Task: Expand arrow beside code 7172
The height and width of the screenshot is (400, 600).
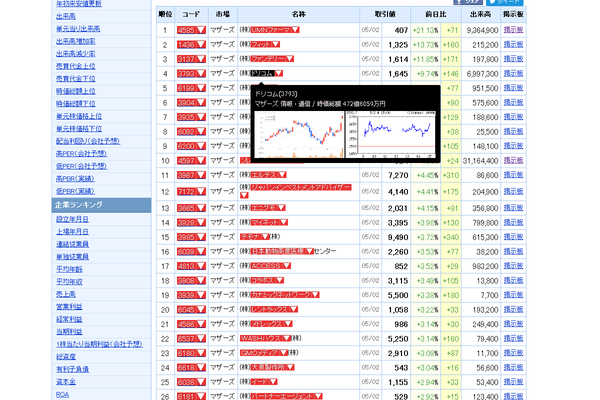Action: (201, 192)
